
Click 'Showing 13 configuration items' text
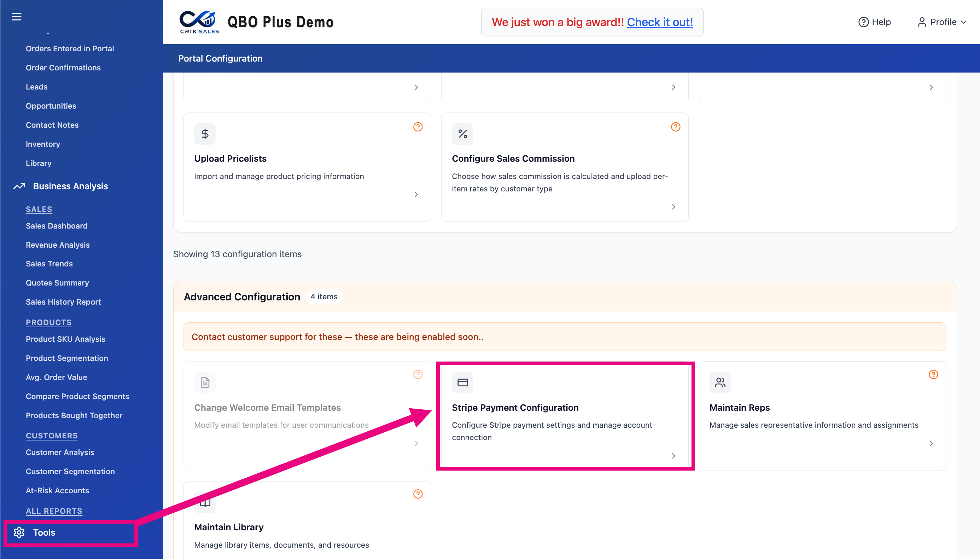click(237, 254)
